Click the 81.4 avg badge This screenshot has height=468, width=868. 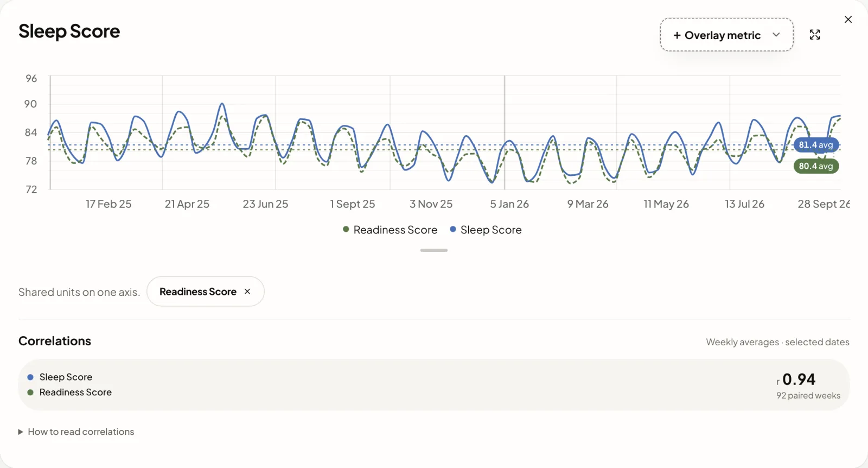816,145
